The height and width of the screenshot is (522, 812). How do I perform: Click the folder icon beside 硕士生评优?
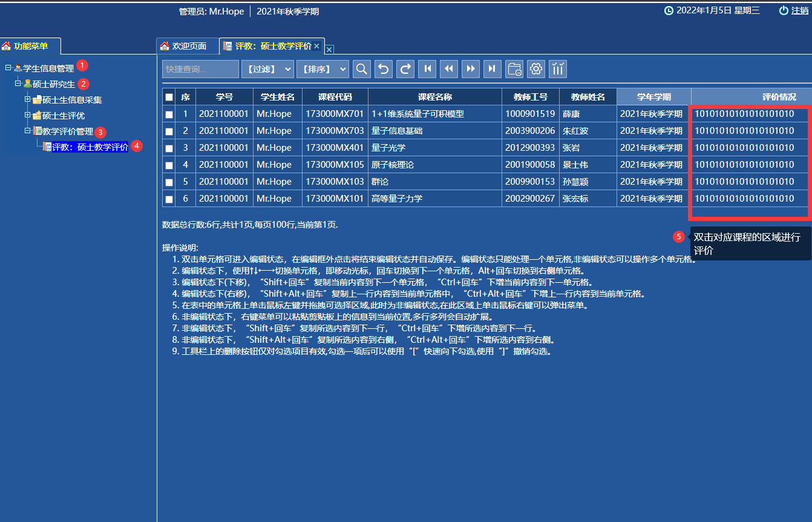coord(37,116)
